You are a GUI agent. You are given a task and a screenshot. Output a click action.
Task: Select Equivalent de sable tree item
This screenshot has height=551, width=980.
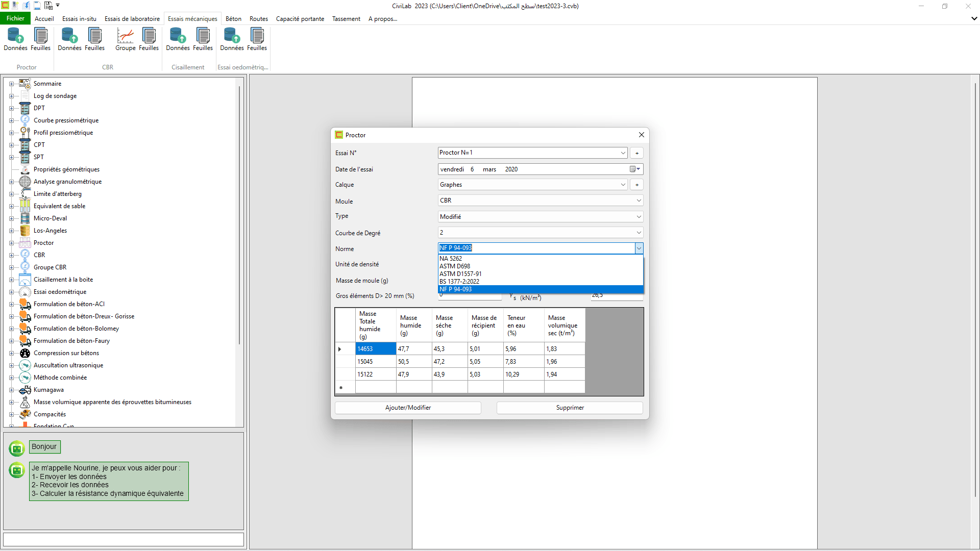click(59, 206)
